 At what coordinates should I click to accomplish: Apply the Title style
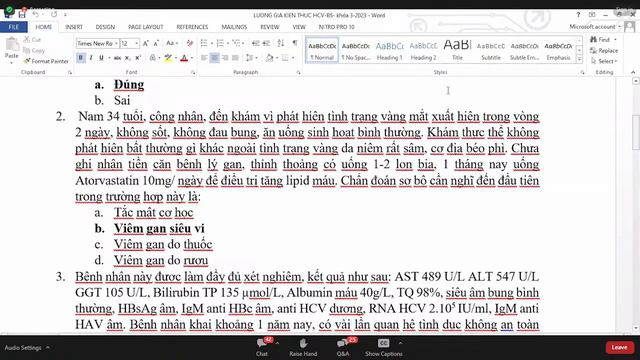pos(457,50)
